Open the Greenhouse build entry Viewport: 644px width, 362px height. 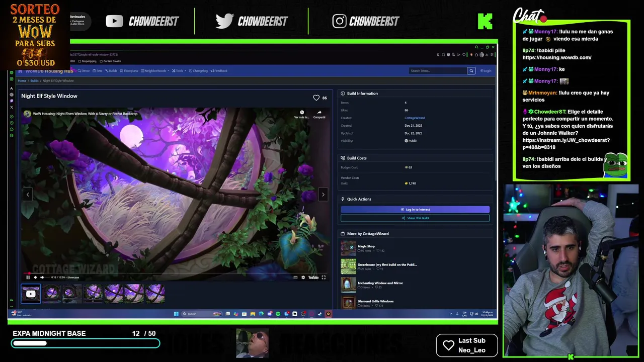[x=387, y=264]
